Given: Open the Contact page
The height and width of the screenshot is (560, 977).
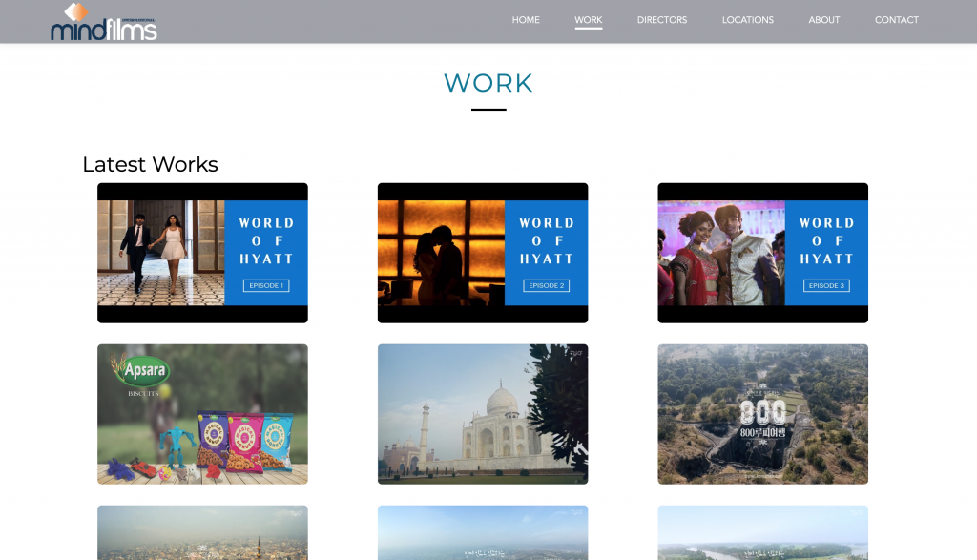Looking at the screenshot, I should pos(897,20).
